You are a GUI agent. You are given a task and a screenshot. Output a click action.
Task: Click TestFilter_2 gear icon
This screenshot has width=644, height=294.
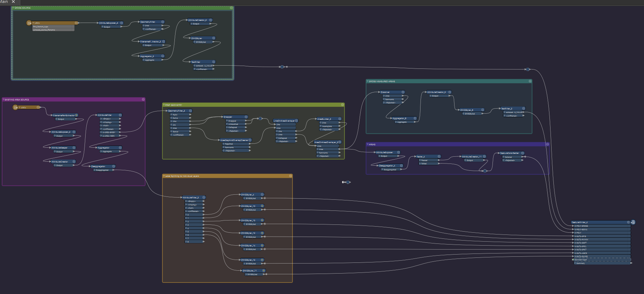tap(523, 109)
